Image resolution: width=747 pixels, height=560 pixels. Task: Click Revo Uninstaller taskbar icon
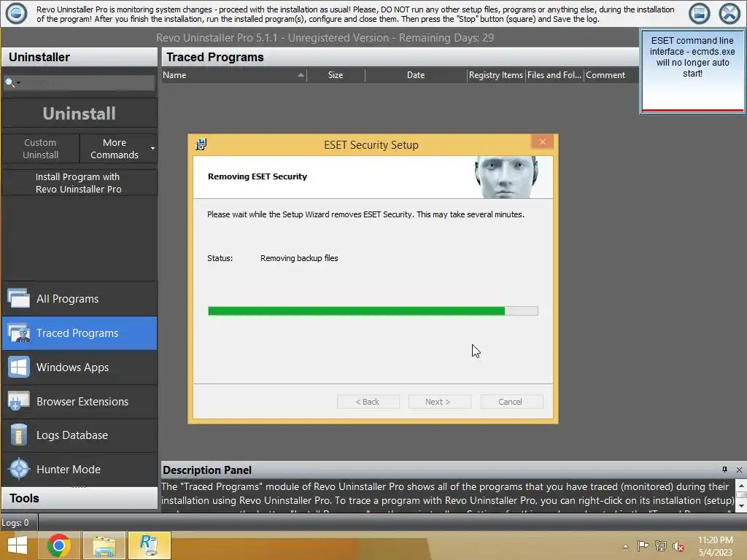point(149,545)
